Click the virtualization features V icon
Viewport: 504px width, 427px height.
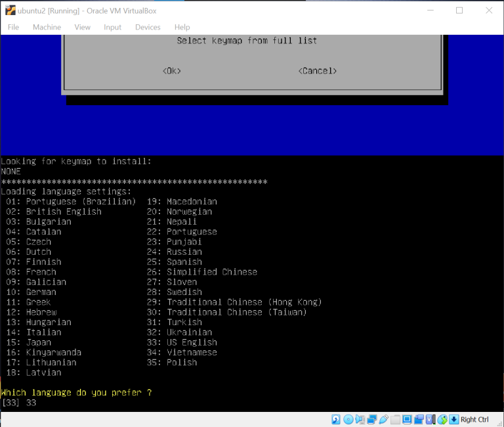tap(430, 419)
